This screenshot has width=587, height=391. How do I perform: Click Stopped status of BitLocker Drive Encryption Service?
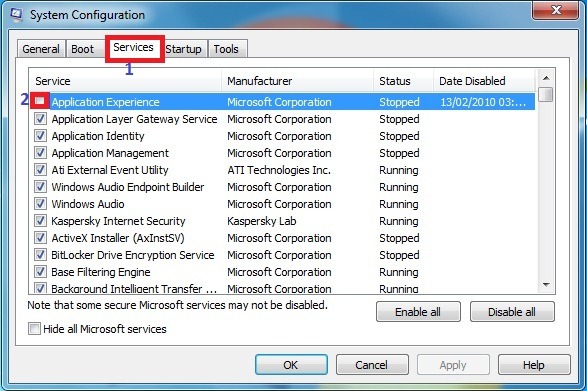399,255
